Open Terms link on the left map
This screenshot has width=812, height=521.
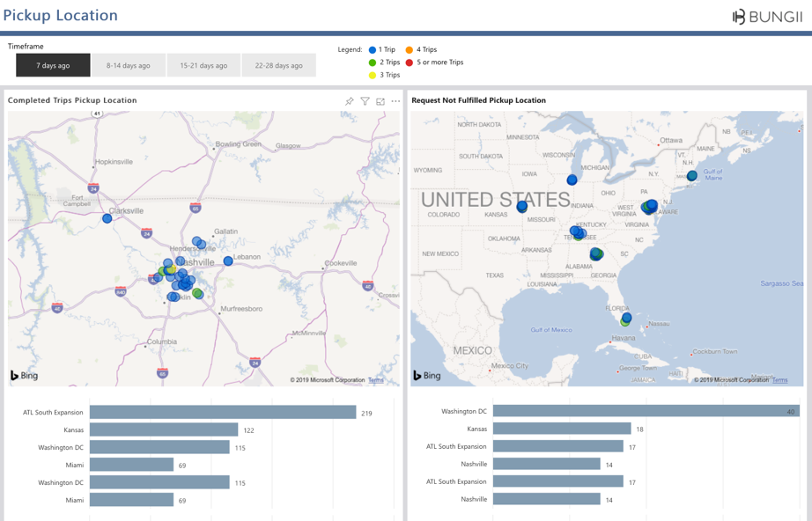(x=376, y=380)
